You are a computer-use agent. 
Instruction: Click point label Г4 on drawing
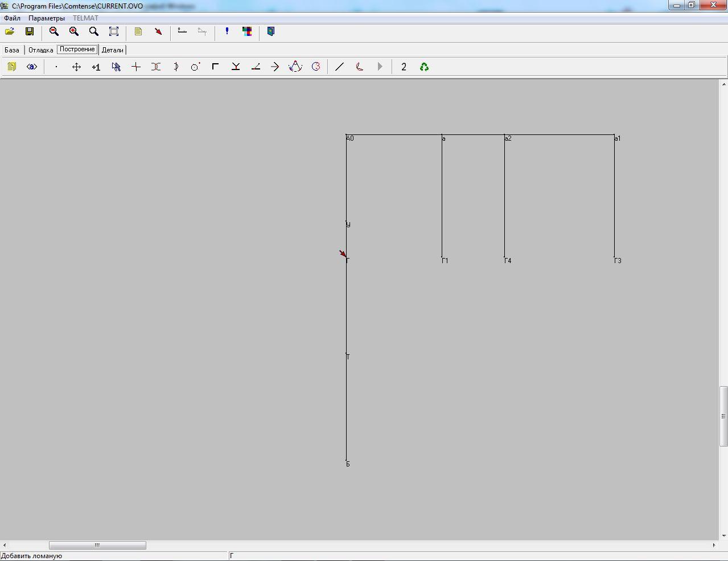508,261
